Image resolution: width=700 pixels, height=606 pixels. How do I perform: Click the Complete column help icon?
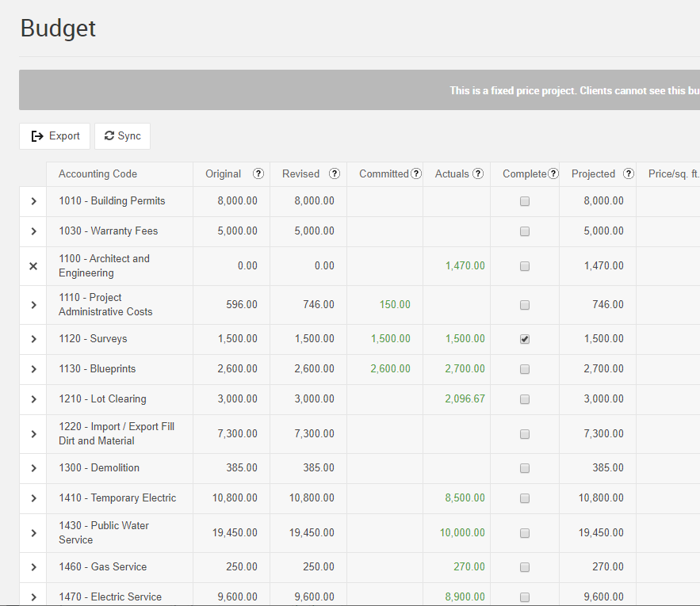coord(553,174)
